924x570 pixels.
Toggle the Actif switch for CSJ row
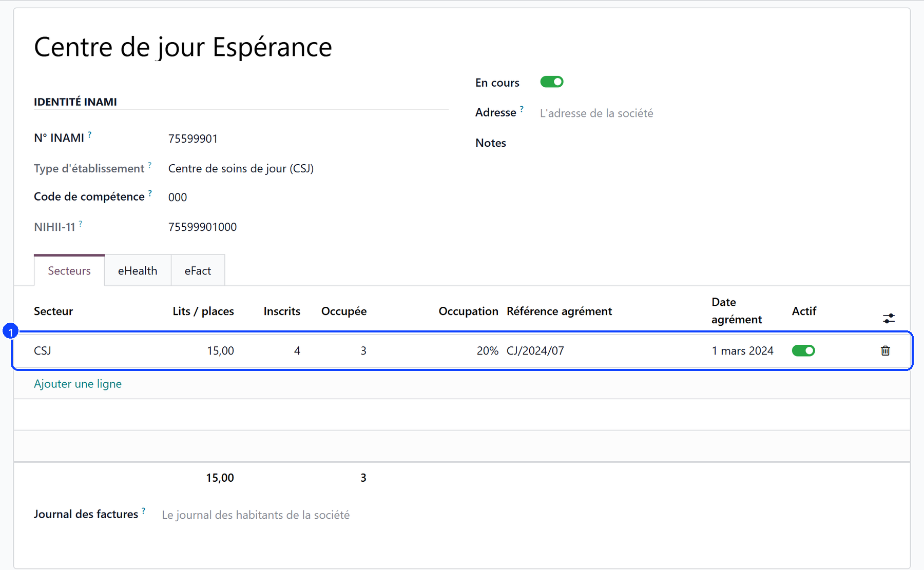[x=803, y=350]
